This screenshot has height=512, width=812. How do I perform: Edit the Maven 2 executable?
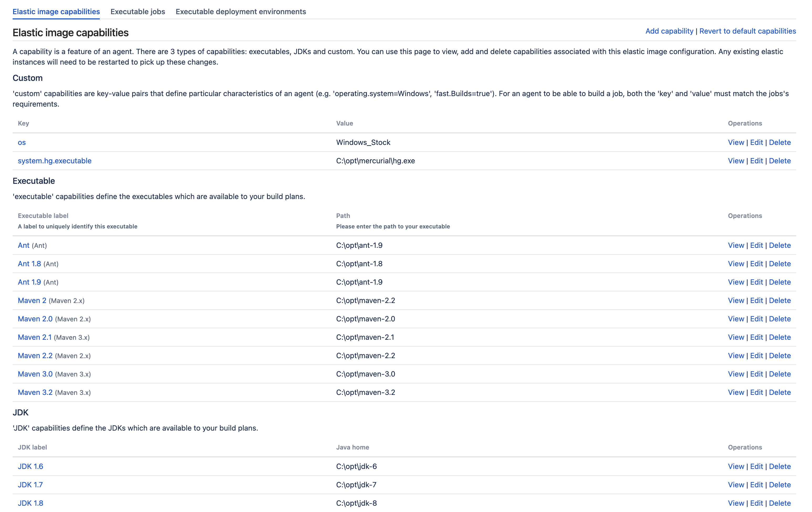[x=756, y=300]
